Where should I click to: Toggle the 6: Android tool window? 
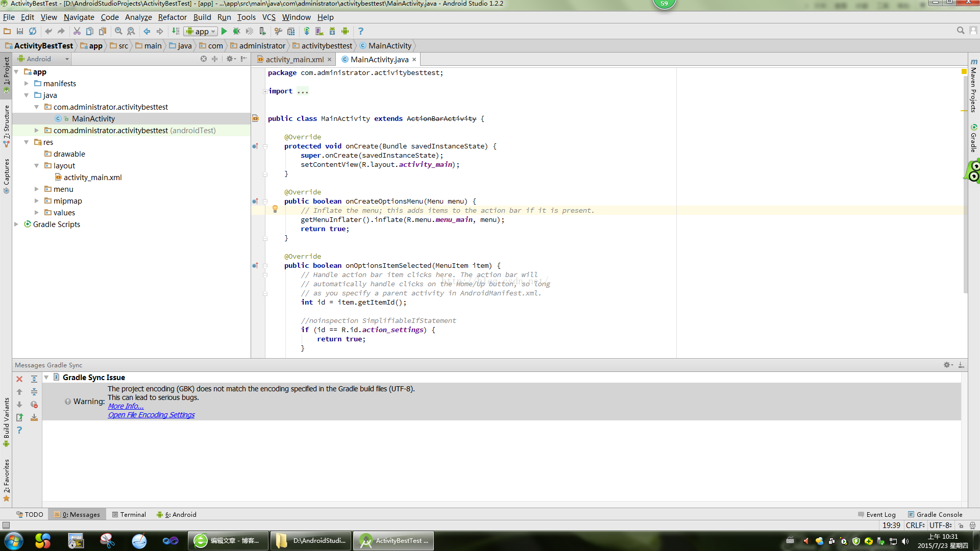(x=176, y=514)
